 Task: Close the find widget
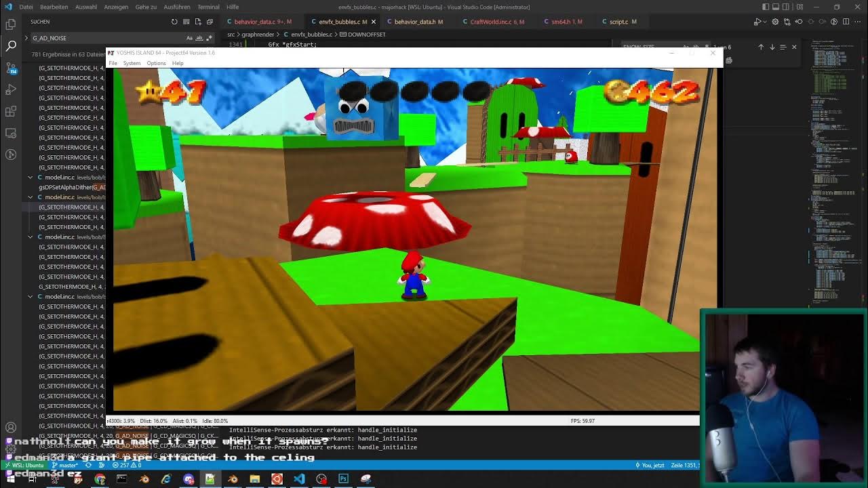(794, 47)
